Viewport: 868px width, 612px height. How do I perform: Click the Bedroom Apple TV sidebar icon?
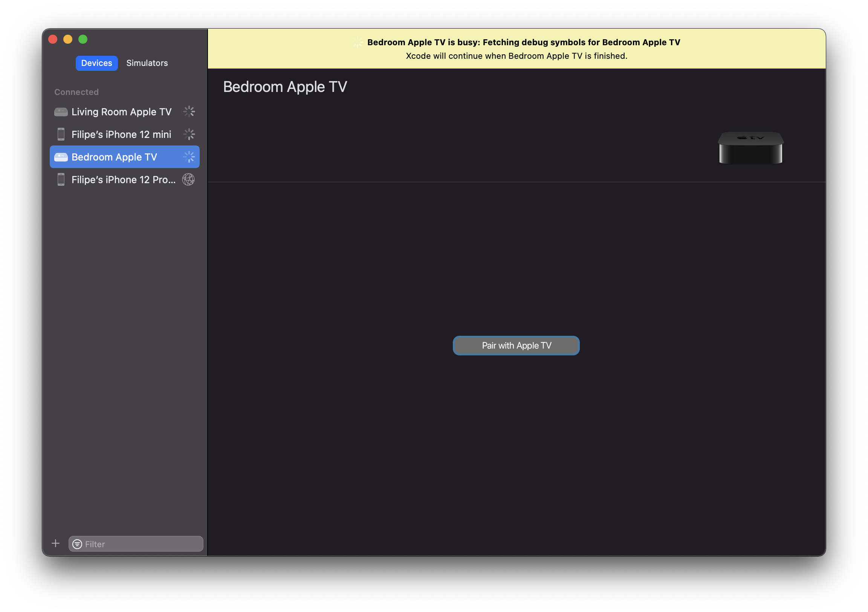pyautogui.click(x=61, y=158)
